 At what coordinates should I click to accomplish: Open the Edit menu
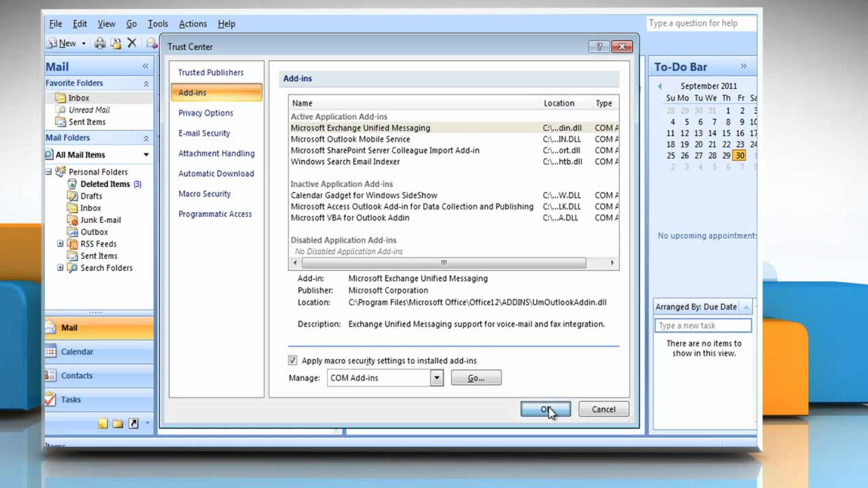80,24
